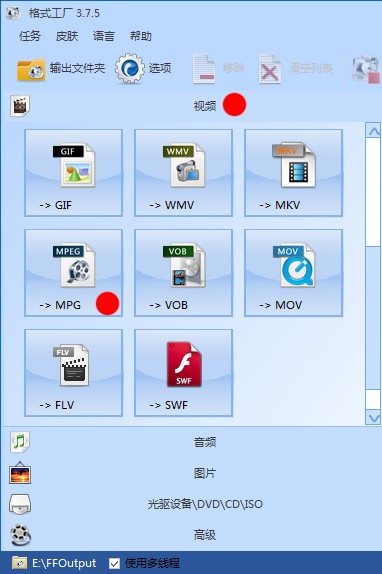This screenshot has height=574, width=382.
Task: Collapse the 视频 category header
Action: [x=191, y=106]
